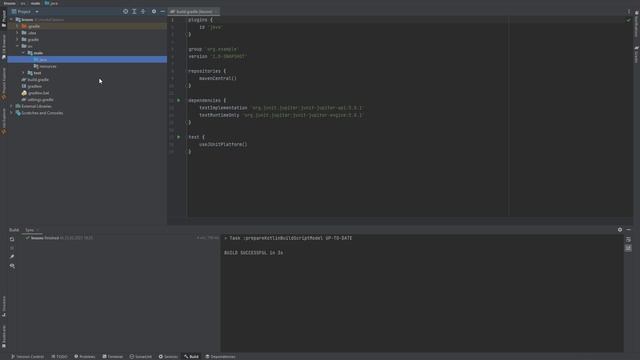This screenshot has height=360, width=640.
Task: Open the TODO tool window
Action: 60,357
